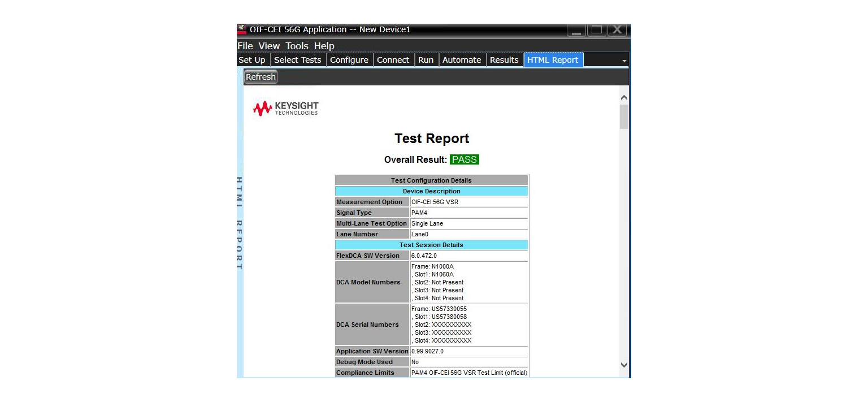Click the application icon in the title bar
Viewport: 868px width, 402px height.
click(242, 30)
